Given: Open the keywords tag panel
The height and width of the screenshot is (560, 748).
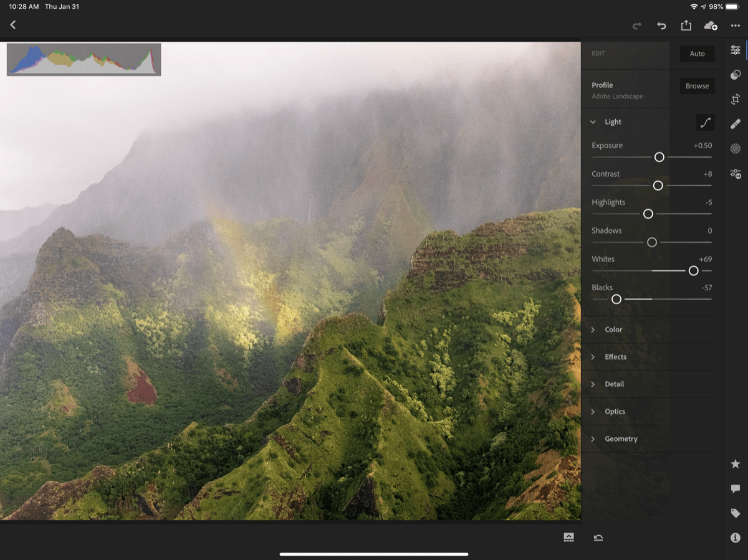Looking at the screenshot, I should coord(736,513).
